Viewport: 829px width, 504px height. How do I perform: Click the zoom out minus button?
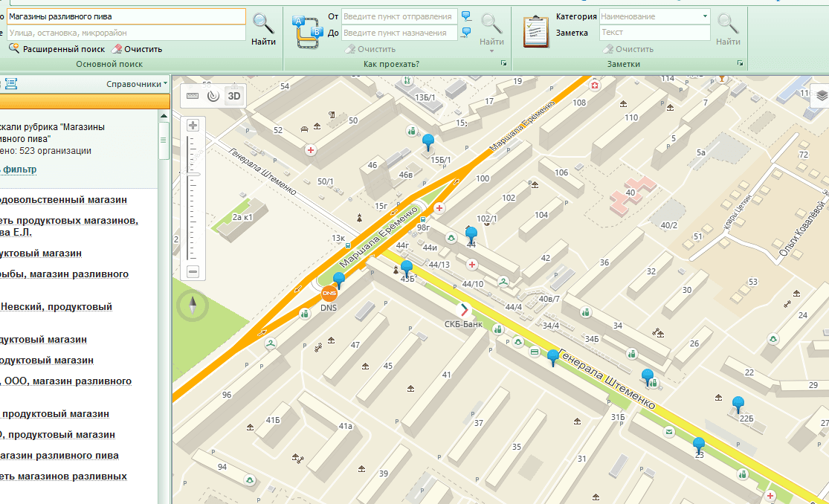pos(193,271)
